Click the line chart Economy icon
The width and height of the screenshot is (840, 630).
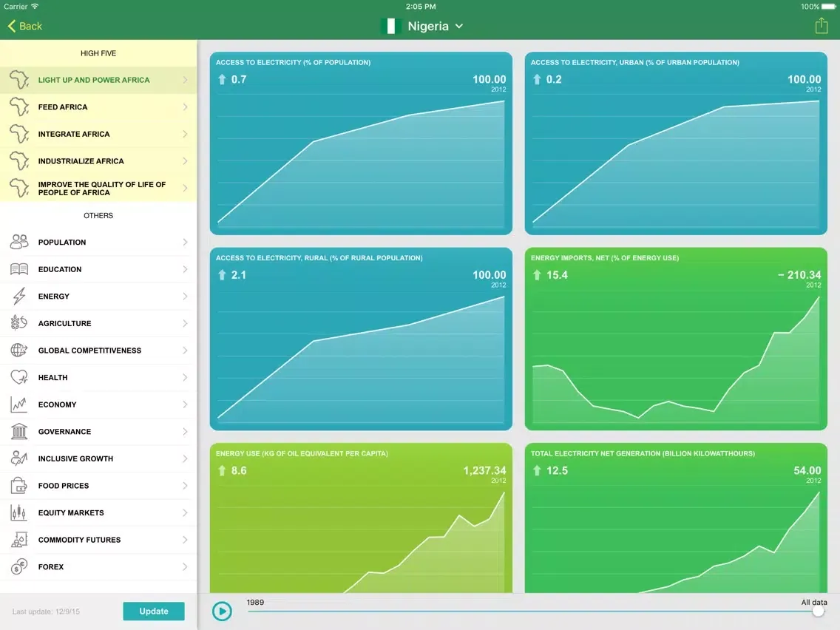[19, 404]
